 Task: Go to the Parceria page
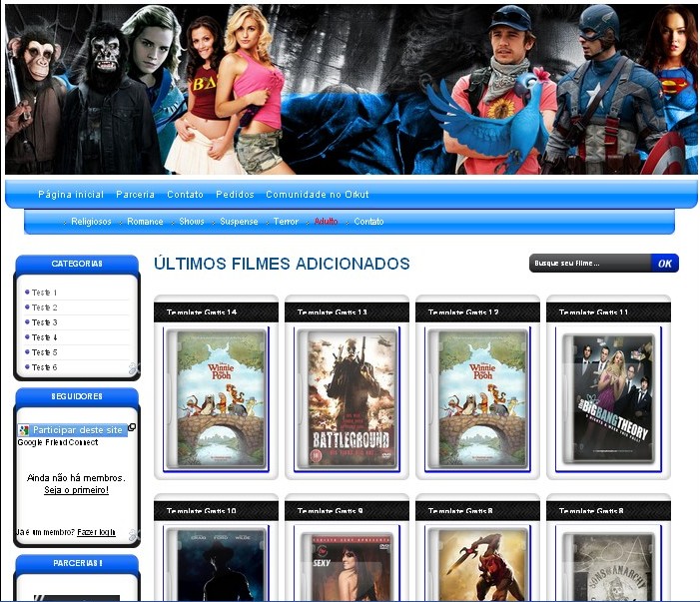pyautogui.click(x=135, y=195)
